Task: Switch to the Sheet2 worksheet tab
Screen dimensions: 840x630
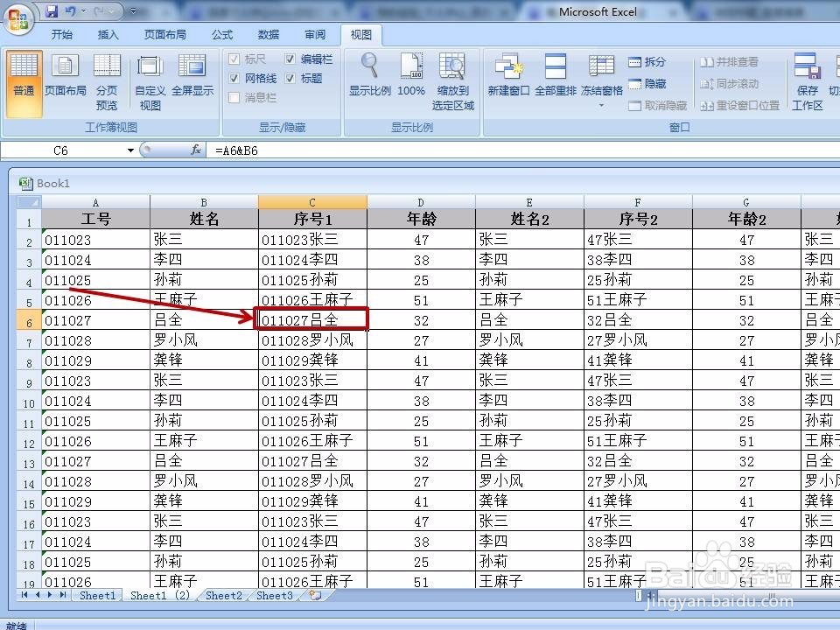Action: coord(222,596)
